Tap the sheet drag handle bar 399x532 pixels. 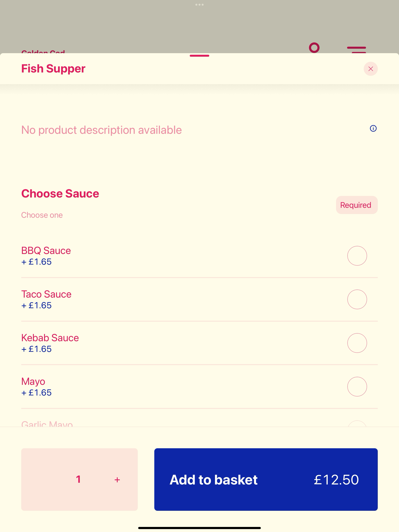pyautogui.click(x=199, y=56)
